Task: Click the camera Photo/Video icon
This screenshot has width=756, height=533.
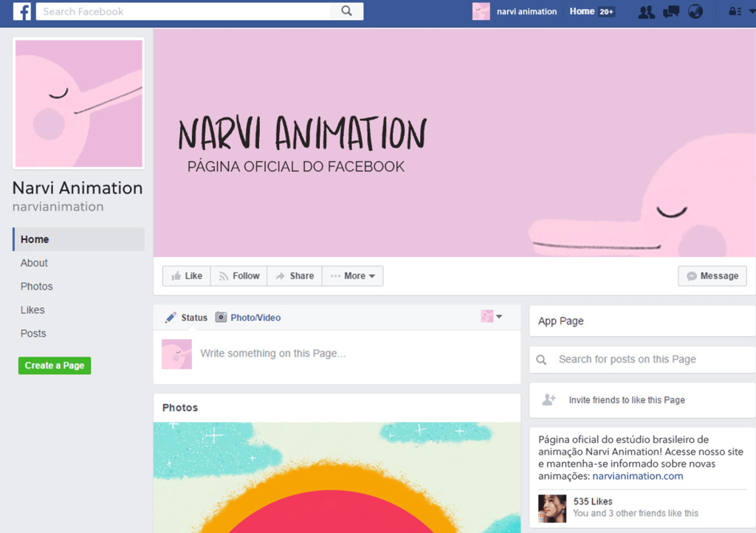Action: [221, 317]
